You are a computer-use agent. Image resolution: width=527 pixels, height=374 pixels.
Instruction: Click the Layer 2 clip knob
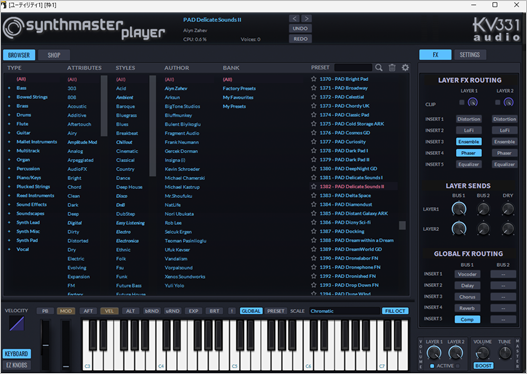point(509,102)
